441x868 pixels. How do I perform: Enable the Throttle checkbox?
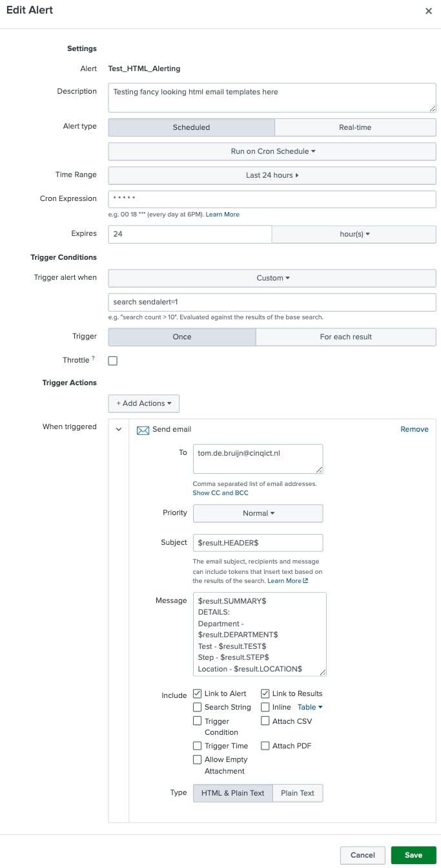(113, 361)
